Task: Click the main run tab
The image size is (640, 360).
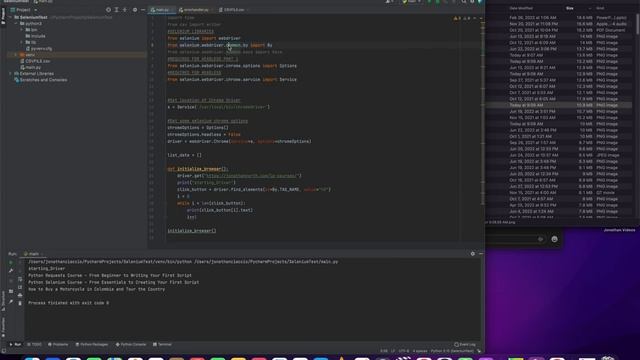Action: point(33,254)
